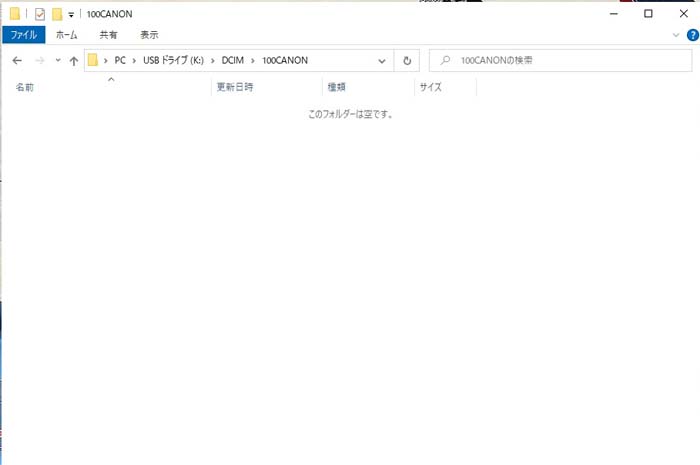Refresh the 100CANON folder view
This screenshot has height=465, width=700.
click(407, 61)
